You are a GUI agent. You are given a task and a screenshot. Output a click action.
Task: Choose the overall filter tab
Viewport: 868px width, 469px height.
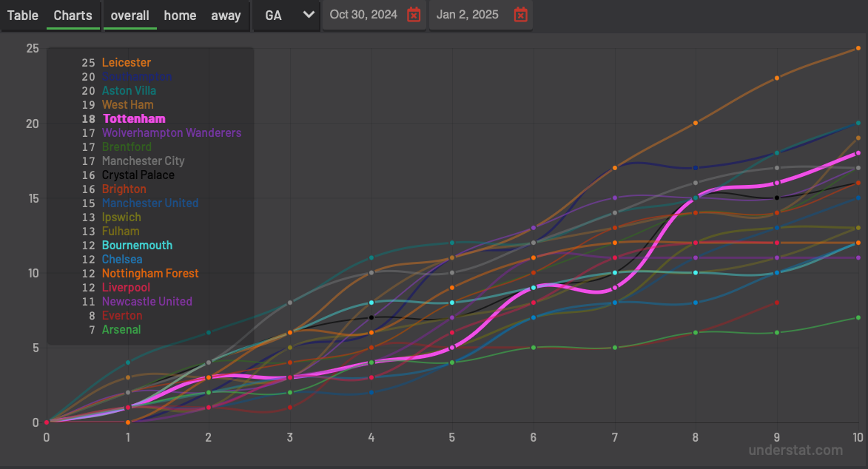coord(129,16)
